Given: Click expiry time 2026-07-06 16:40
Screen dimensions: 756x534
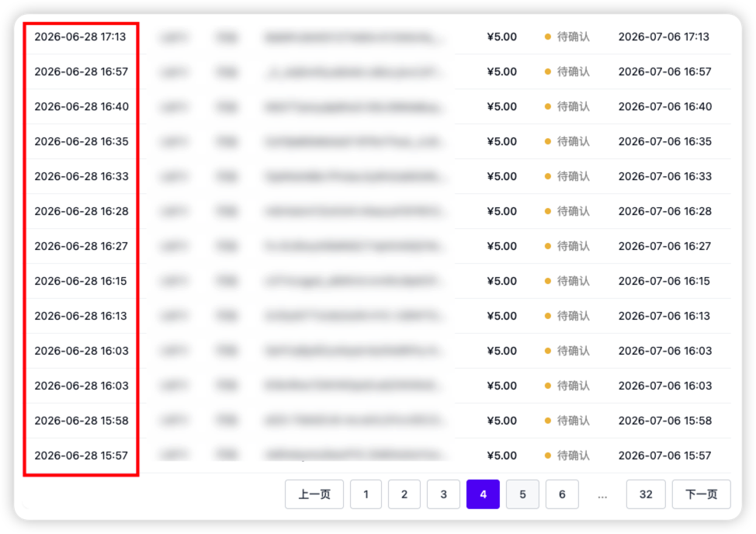Looking at the screenshot, I should [665, 106].
